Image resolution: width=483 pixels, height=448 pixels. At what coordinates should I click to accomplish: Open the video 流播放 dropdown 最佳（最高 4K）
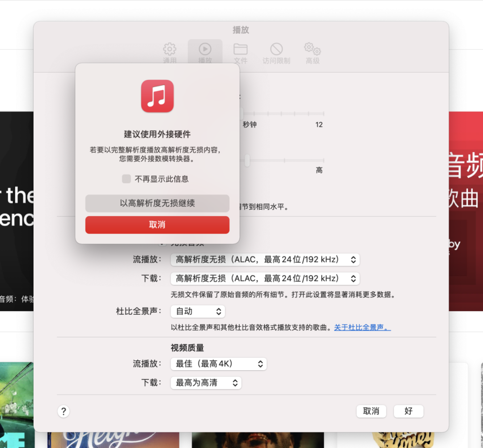click(x=218, y=364)
